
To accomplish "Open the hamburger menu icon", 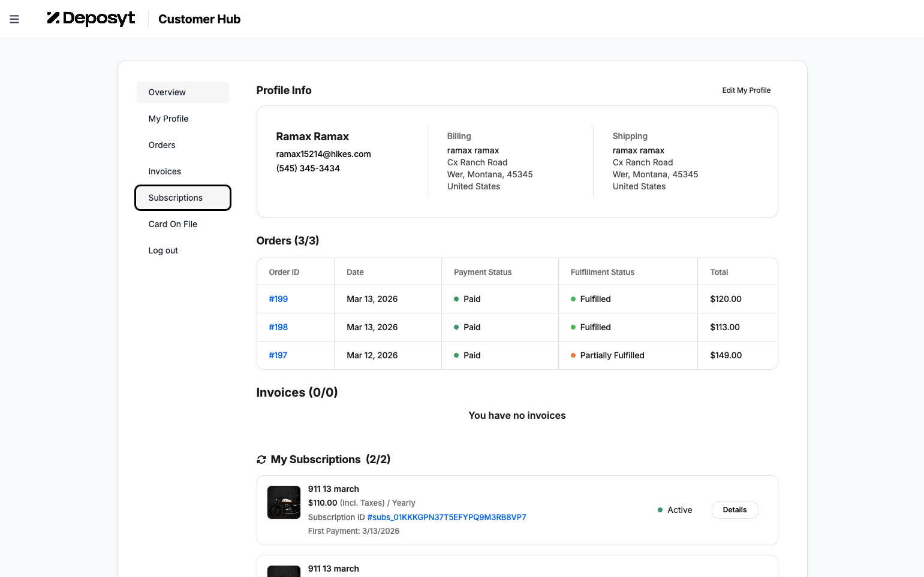I will tap(14, 19).
